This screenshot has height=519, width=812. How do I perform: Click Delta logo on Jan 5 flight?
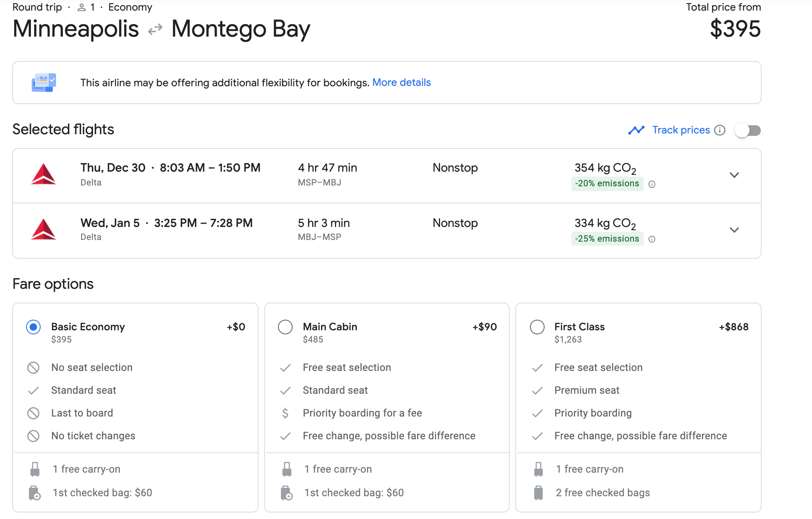coord(43,229)
